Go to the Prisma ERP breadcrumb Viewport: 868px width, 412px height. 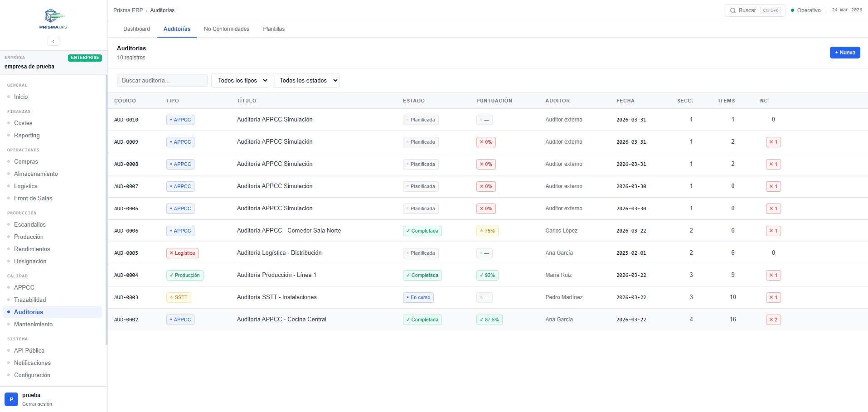(x=128, y=10)
